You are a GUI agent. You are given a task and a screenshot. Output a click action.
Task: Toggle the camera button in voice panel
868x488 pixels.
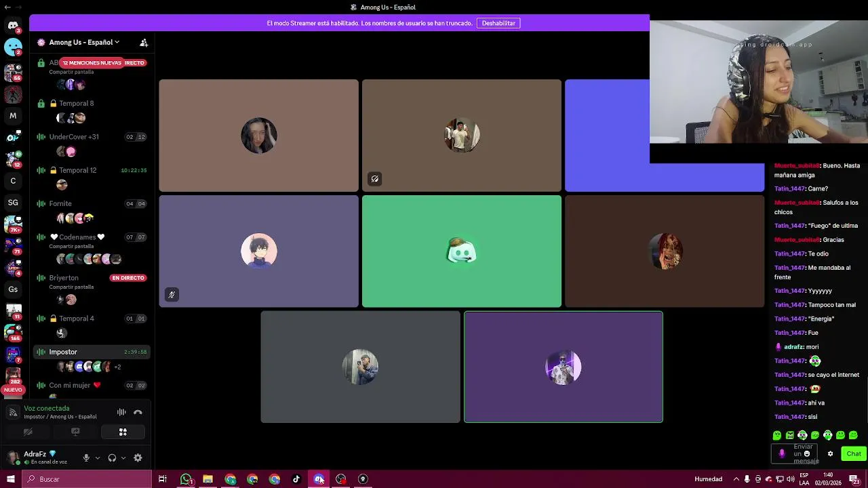(28, 432)
